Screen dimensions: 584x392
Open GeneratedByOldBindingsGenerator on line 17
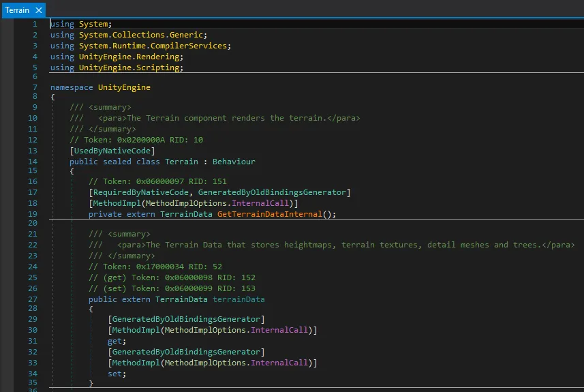point(272,193)
